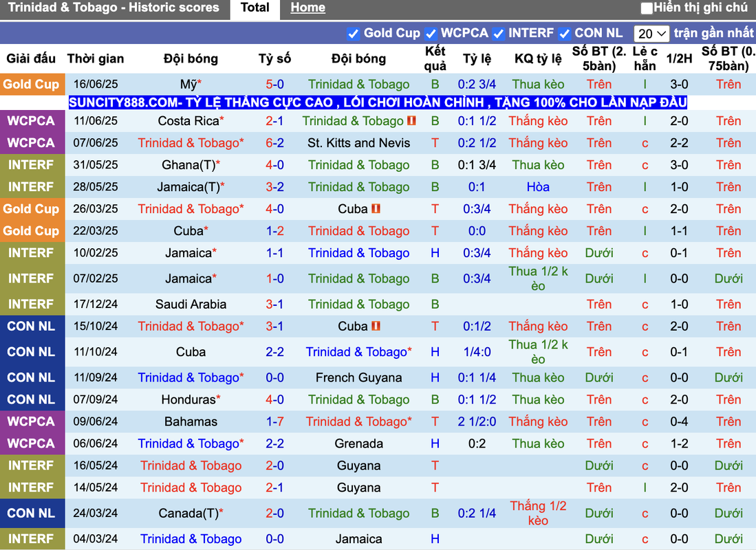Click Cuba red card icon on 15/10/24
756x550 pixels.
[376, 326]
